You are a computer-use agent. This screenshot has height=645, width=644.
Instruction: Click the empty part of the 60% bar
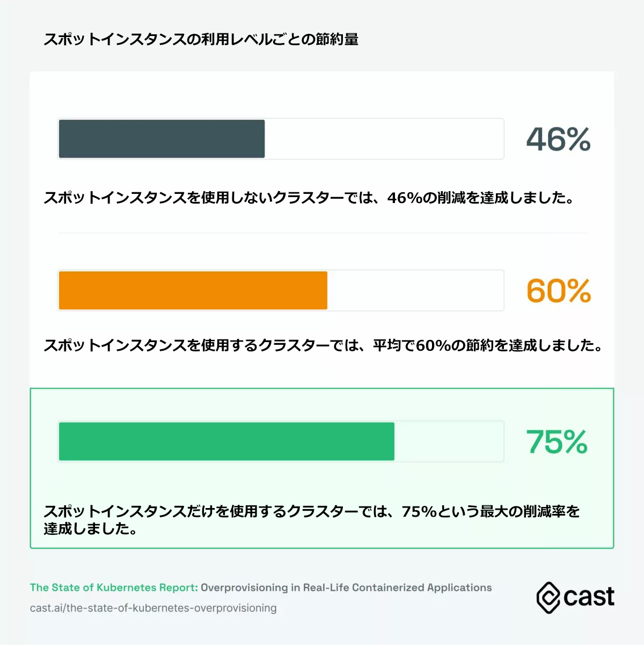(x=415, y=291)
